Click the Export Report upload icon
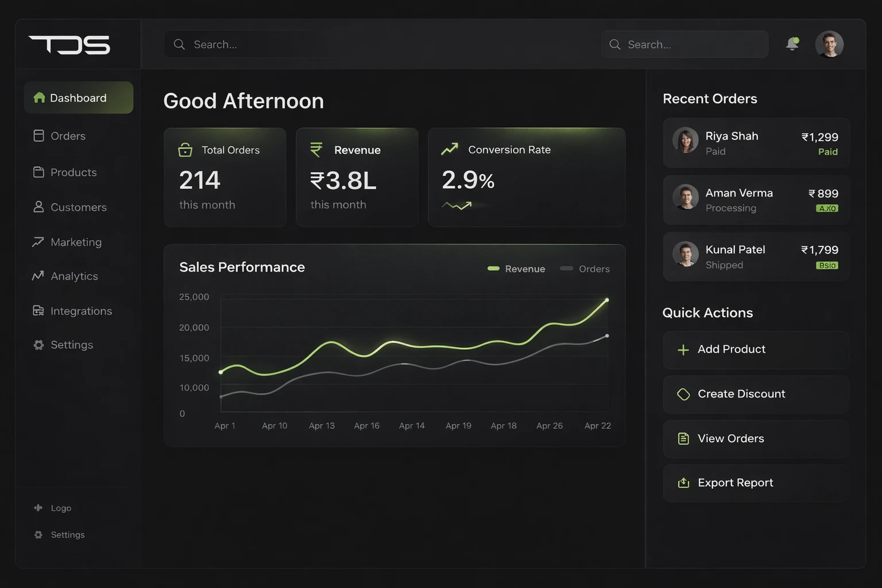Viewport: 882px width, 588px height. click(x=683, y=483)
